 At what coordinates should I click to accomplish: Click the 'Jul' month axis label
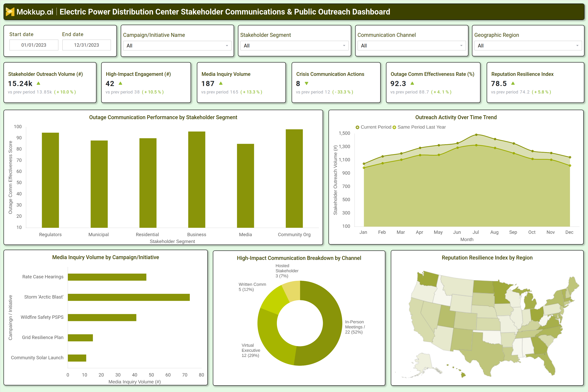pos(475,232)
